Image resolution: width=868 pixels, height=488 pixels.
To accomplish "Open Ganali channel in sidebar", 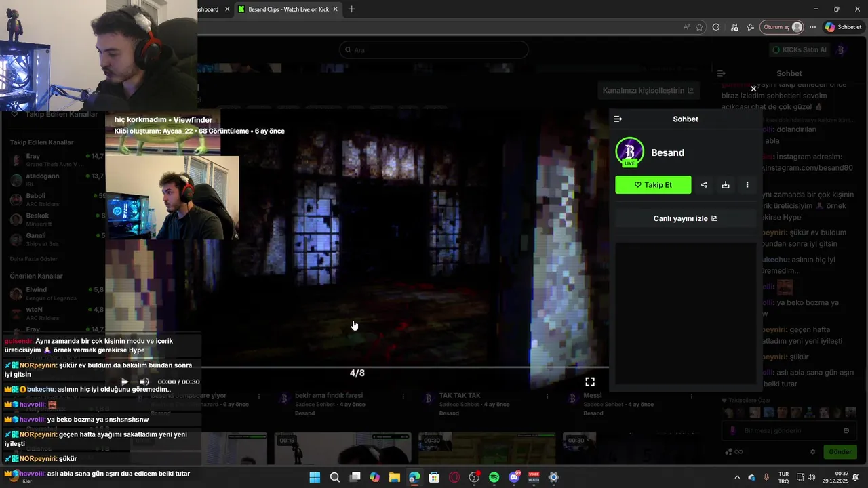I will pos(57,239).
